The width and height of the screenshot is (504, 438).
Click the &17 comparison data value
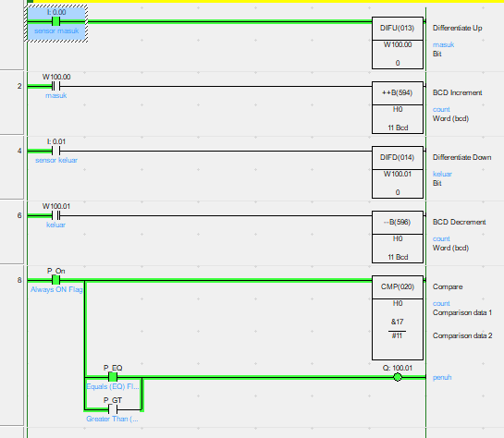(x=398, y=322)
